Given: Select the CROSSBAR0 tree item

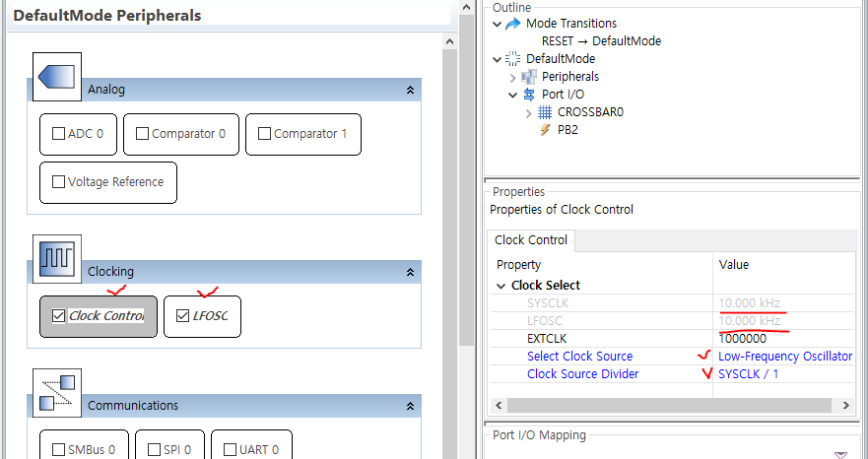Looking at the screenshot, I should tap(591, 112).
